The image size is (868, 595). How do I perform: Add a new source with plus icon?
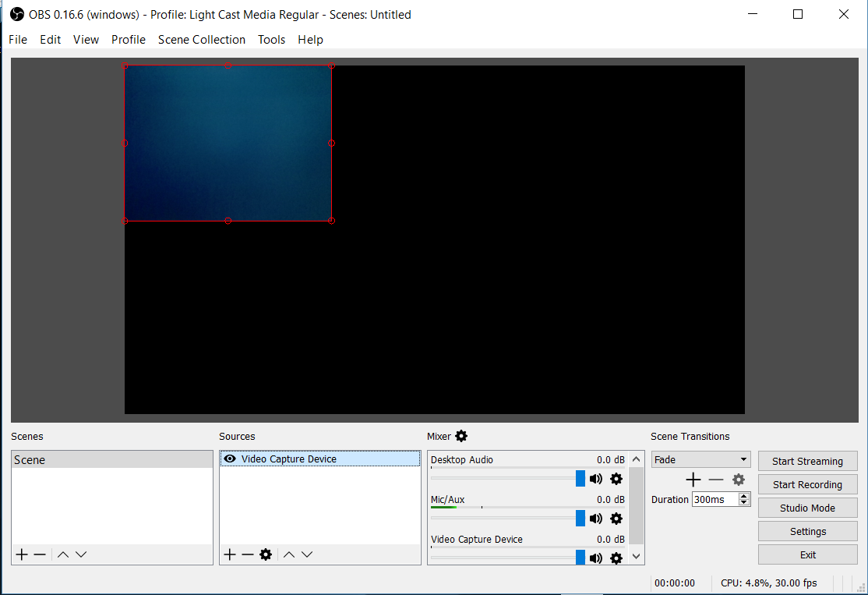230,554
